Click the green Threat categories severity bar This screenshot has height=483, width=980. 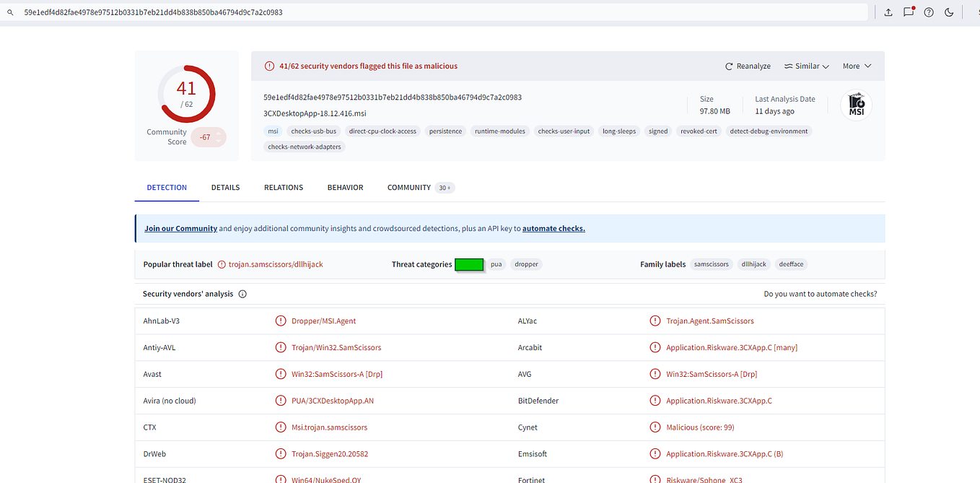[469, 264]
